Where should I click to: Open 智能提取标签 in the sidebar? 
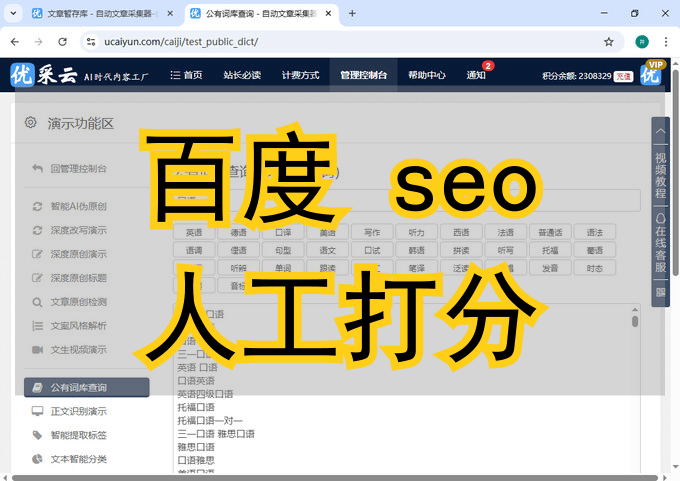pos(78,435)
